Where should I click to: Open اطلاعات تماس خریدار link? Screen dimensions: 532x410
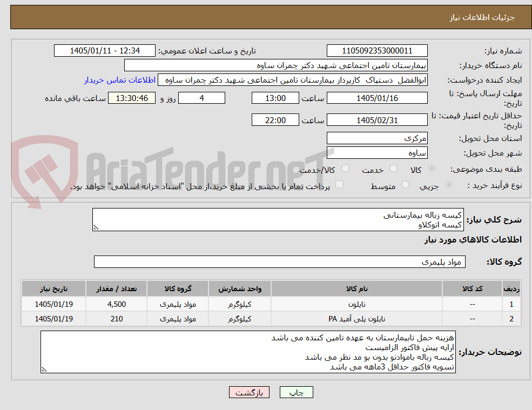tap(120, 80)
